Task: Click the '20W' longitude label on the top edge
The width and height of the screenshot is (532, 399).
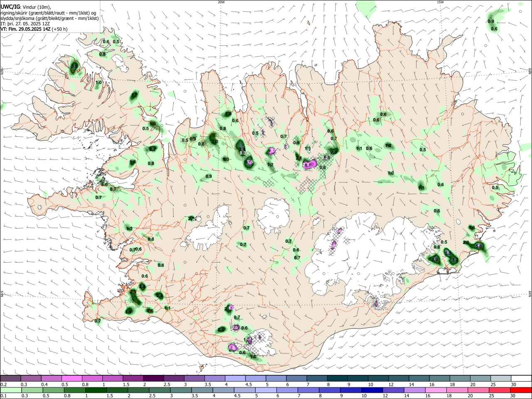Action: (221, 2)
